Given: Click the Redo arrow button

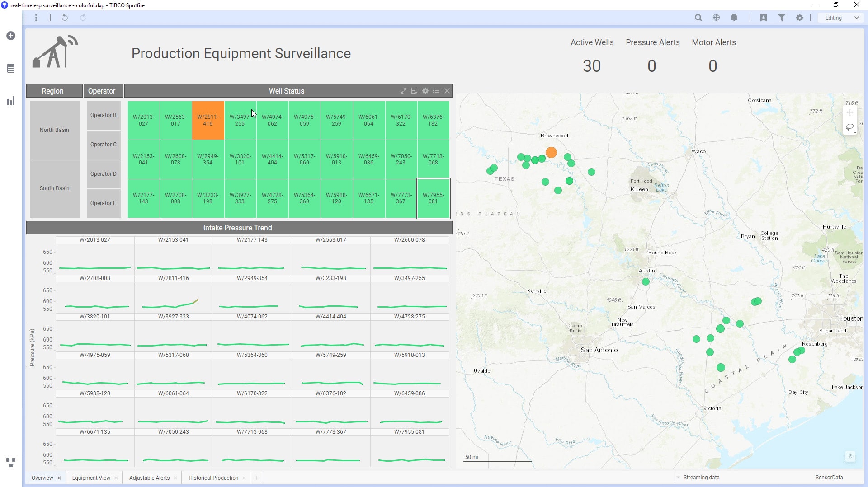Looking at the screenshot, I should coord(83,18).
